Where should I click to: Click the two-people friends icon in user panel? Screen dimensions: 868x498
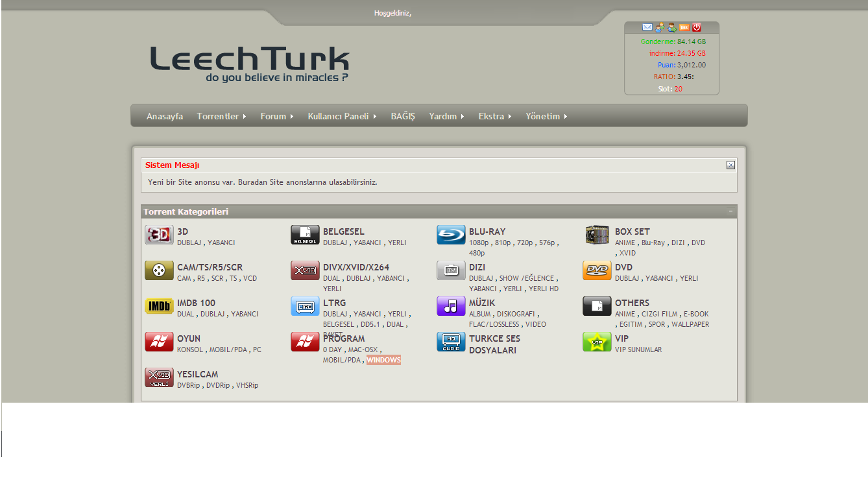click(659, 27)
